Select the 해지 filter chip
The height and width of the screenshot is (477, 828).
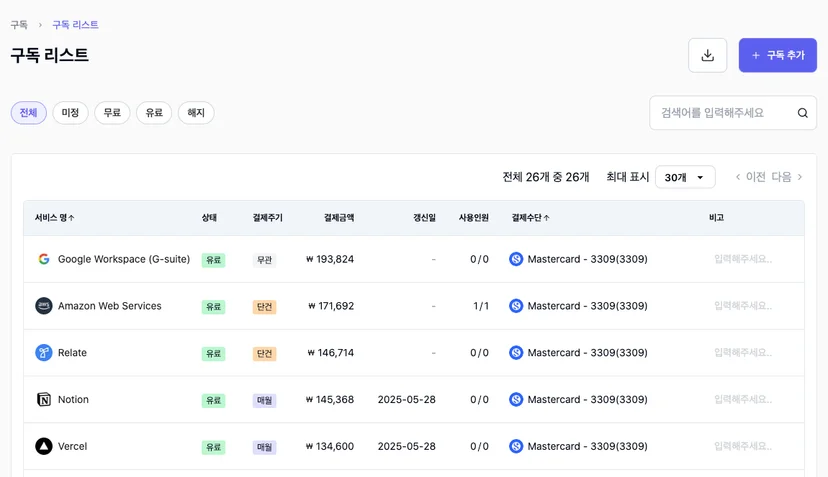point(196,113)
